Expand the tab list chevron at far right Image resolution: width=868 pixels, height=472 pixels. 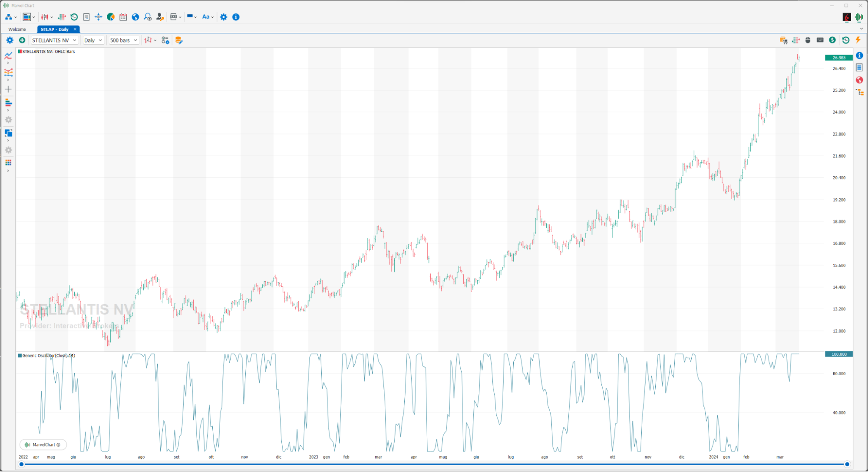[861, 29]
